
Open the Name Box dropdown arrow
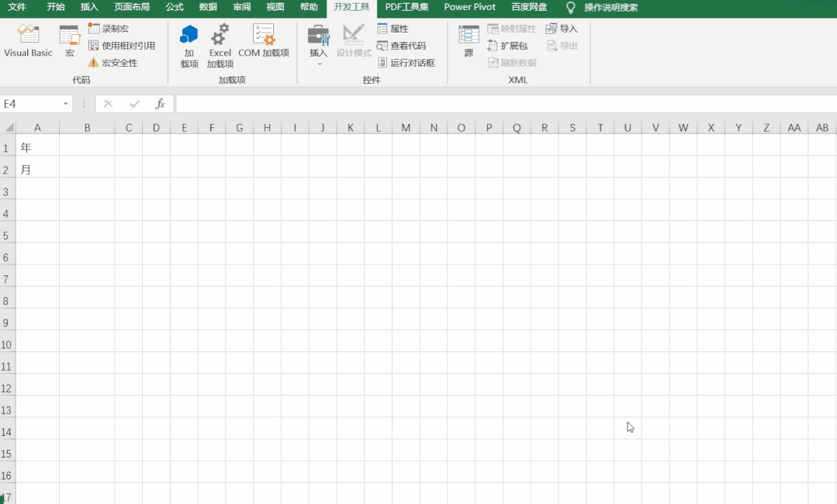point(66,104)
